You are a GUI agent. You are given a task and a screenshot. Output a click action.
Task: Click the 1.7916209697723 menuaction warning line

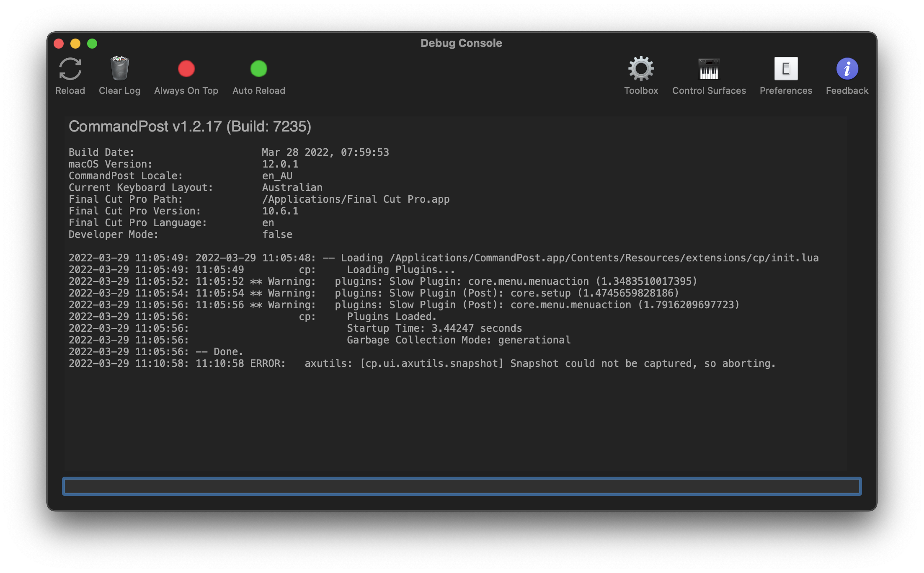coord(404,305)
